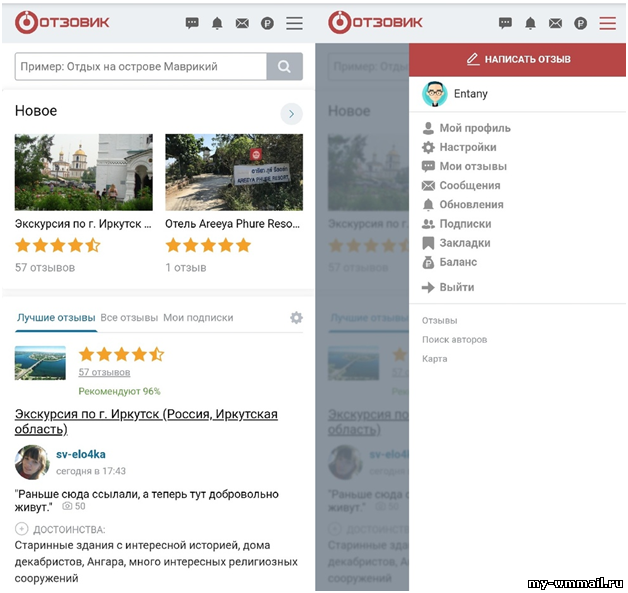The height and width of the screenshot is (593, 628).
Task: Open Закладки menu item
Action: (x=457, y=243)
